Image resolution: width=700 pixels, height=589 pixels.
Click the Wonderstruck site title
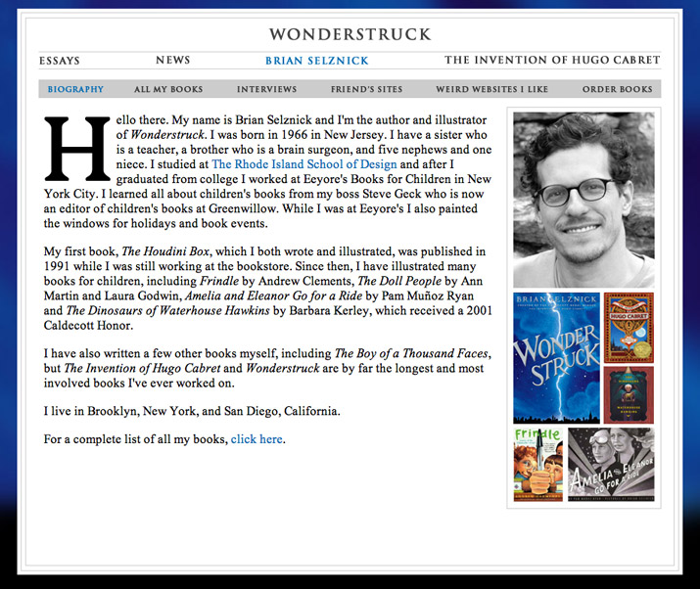click(x=350, y=34)
